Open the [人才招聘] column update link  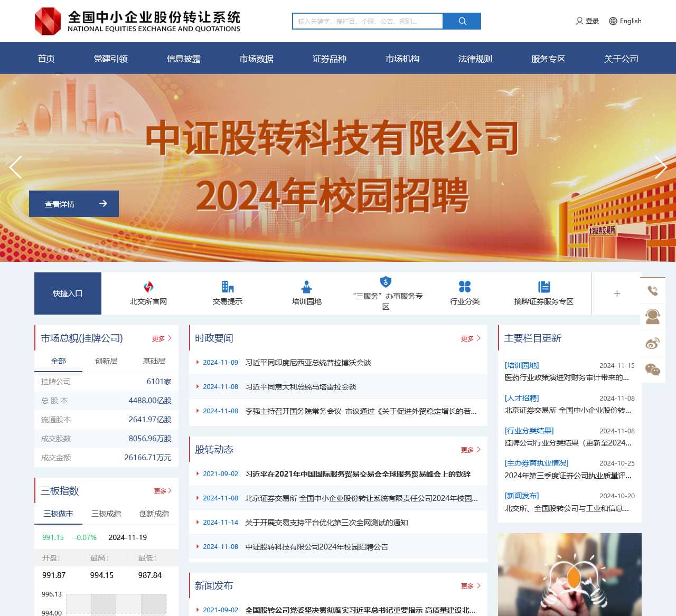[x=522, y=398]
